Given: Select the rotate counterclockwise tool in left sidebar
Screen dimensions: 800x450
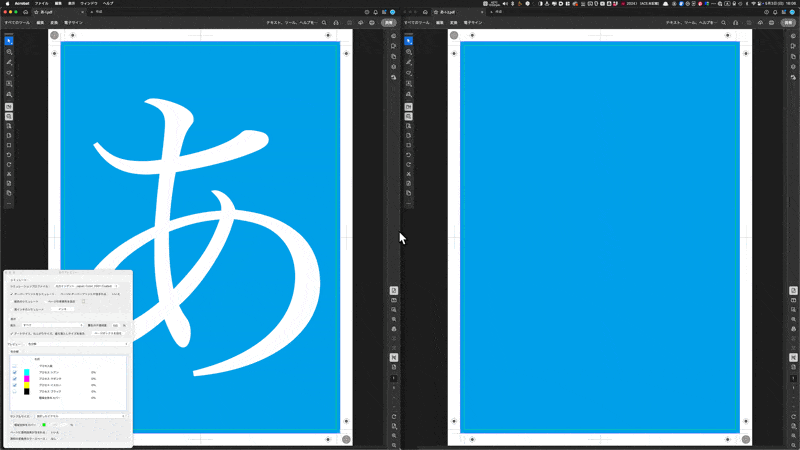Looking at the screenshot, I should click(9, 155).
